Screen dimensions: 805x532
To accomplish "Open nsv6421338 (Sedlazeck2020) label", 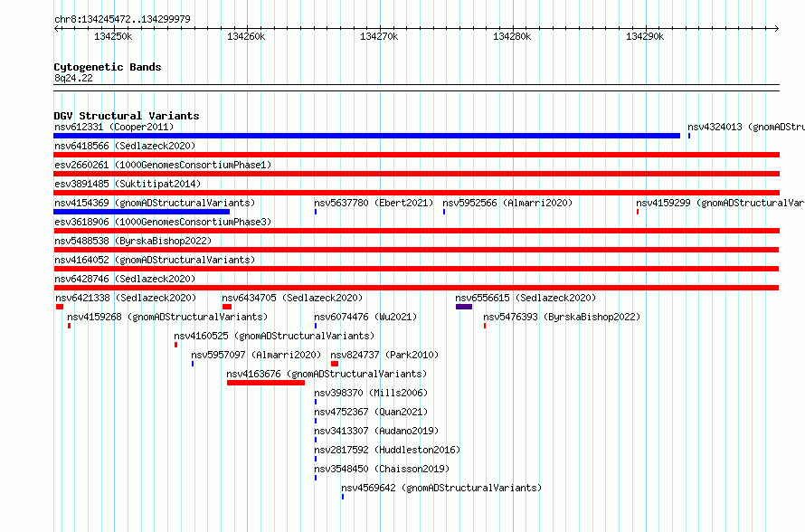I will pyautogui.click(x=126, y=298).
